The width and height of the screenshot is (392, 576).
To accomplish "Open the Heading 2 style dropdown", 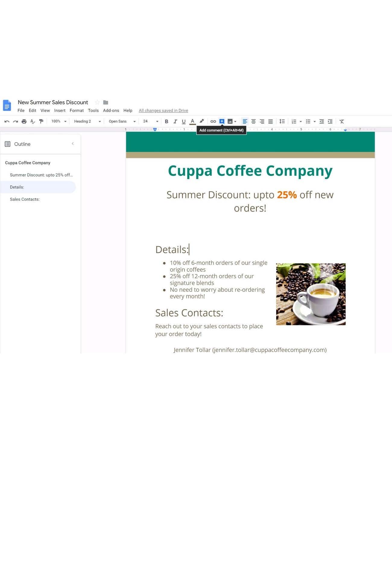I will pos(87,121).
